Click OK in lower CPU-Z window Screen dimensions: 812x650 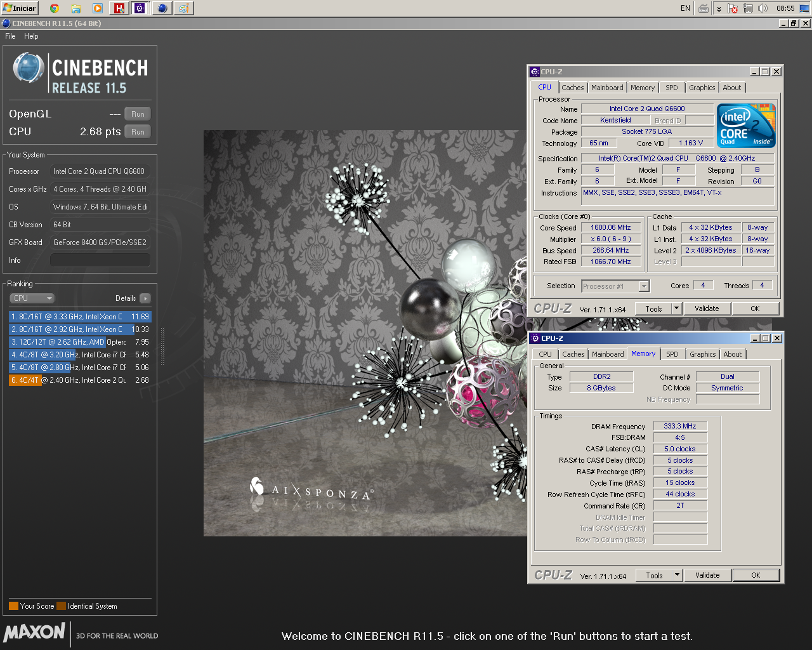click(756, 575)
